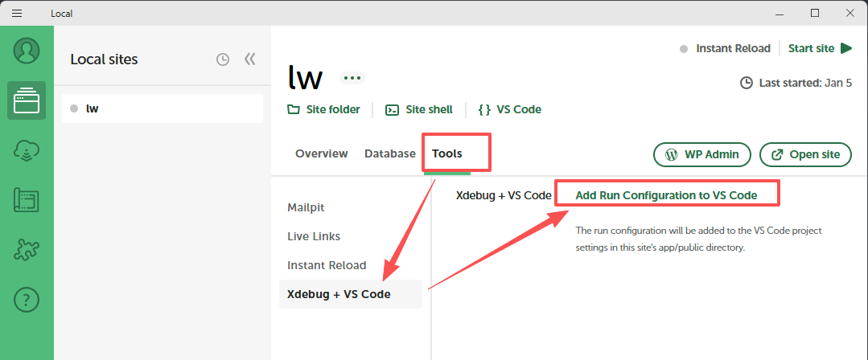Image resolution: width=868 pixels, height=360 pixels.
Task: Switch to the Overview tab
Action: [321, 153]
